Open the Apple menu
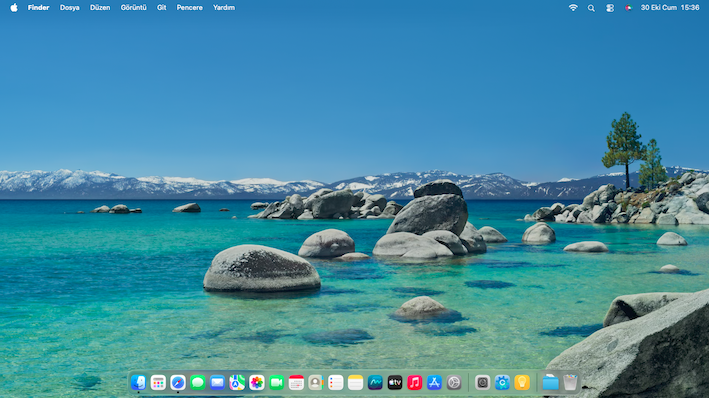 [x=14, y=8]
